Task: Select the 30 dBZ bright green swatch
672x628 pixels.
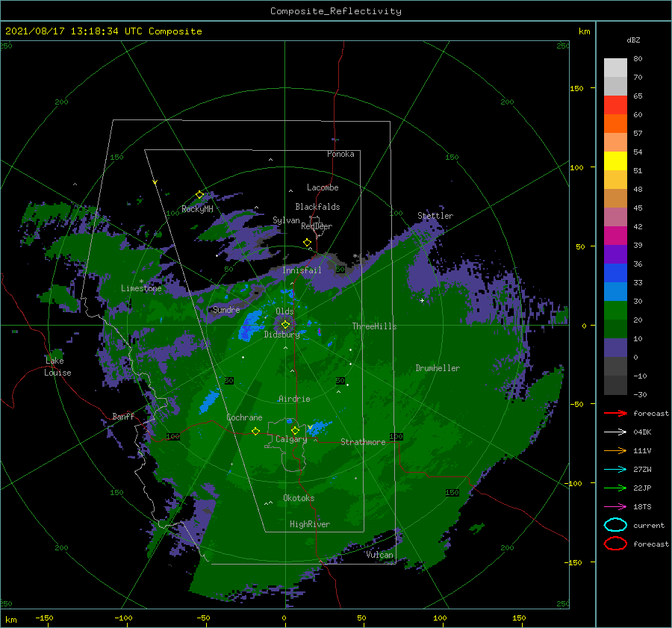Action: 615,311
